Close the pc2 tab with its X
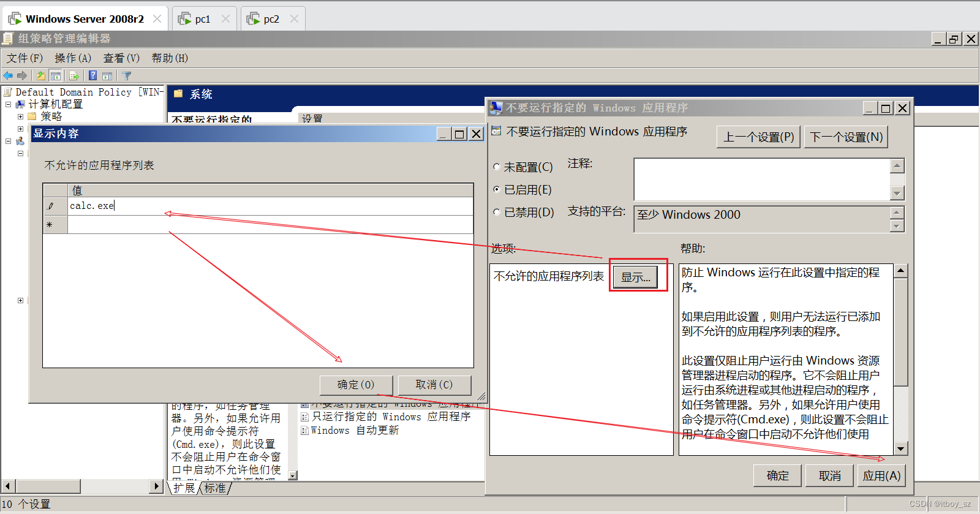 point(294,19)
